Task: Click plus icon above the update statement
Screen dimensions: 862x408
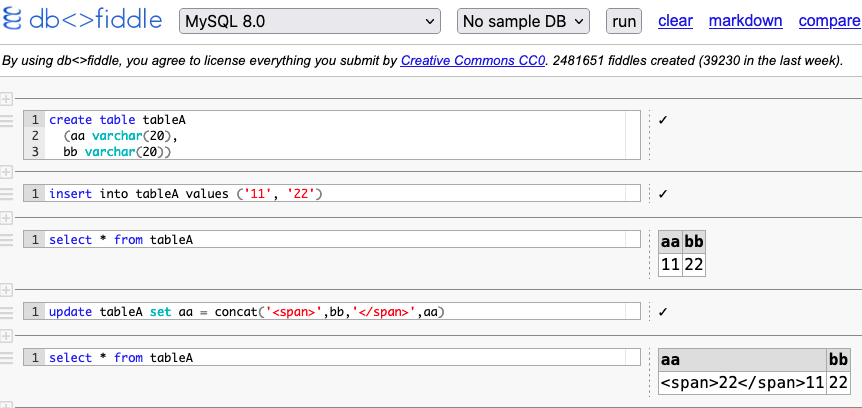Action: [6, 289]
